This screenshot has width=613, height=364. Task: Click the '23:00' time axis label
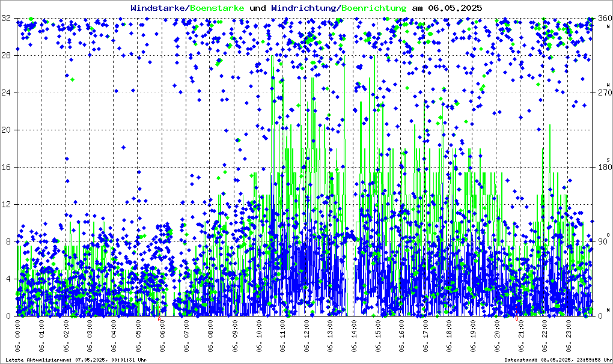tap(569, 329)
